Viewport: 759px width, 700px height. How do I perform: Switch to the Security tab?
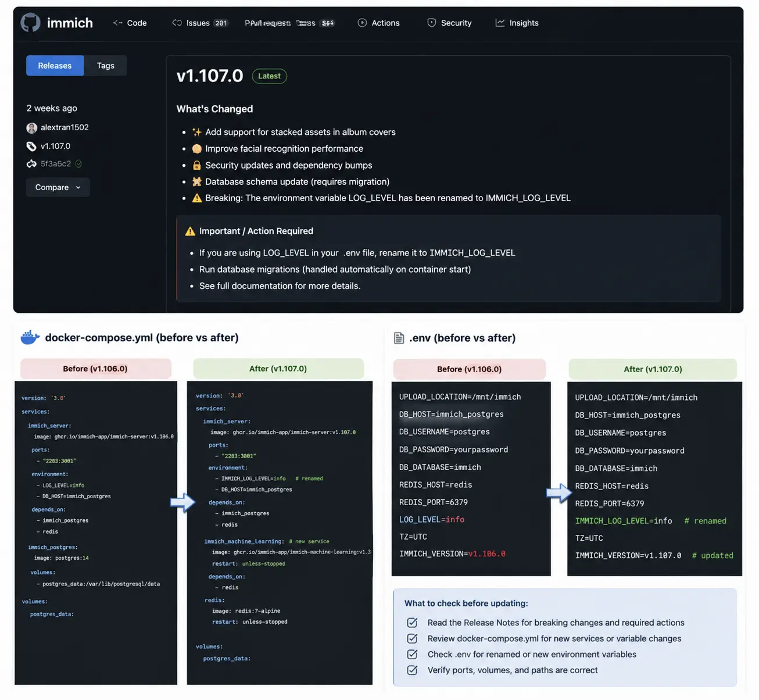[449, 23]
